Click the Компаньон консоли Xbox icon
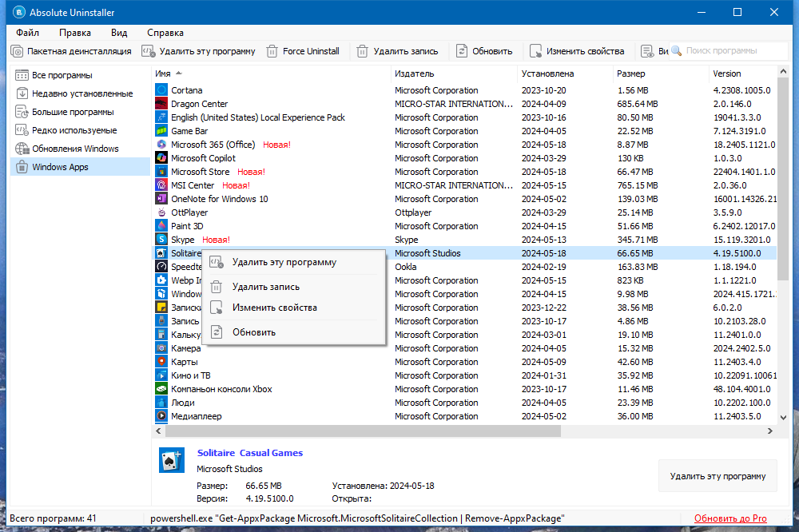The width and height of the screenshot is (799, 532). click(x=161, y=389)
